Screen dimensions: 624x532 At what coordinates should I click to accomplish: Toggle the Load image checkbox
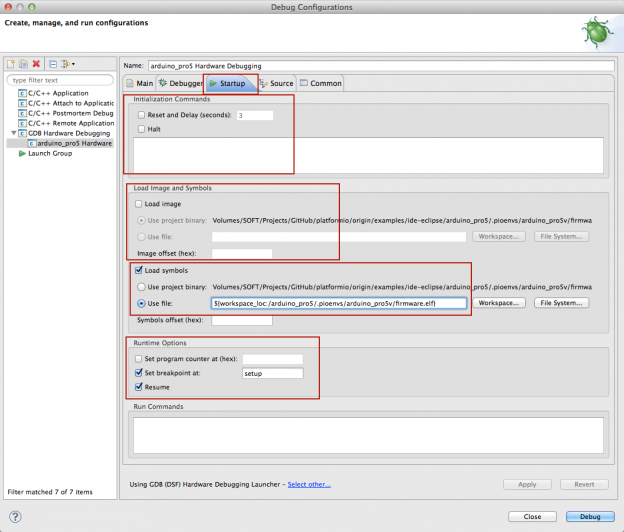click(139, 204)
